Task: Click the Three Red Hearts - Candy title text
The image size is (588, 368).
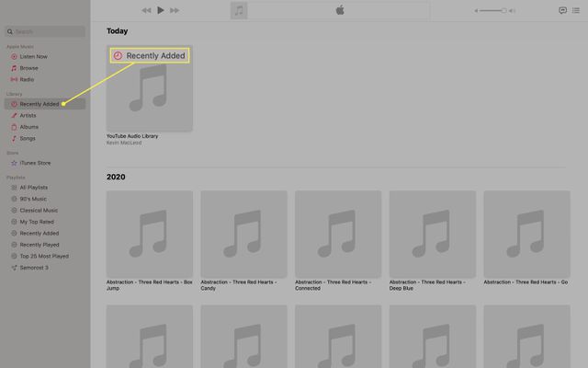Action: tap(239, 285)
